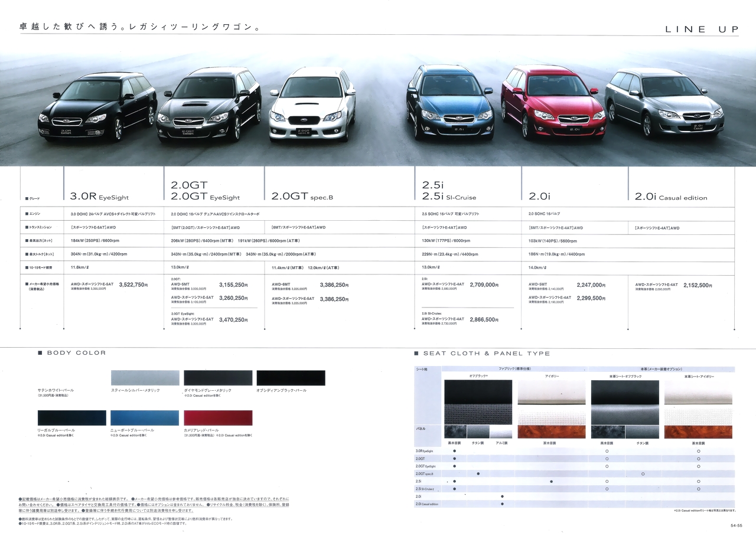Viewport: 756px width, 536px height.
Task: Select the Steel Silver Metallic body color swatch
Action: point(145,378)
